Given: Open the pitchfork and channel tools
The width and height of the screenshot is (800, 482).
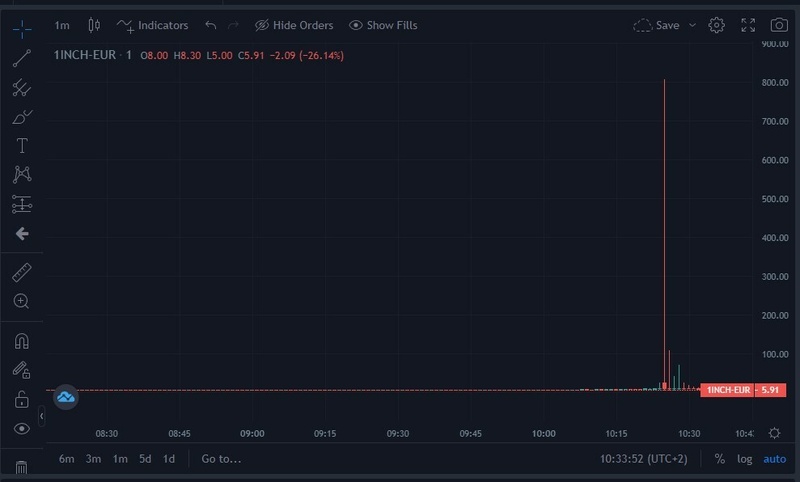Looking at the screenshot, I should coord(22,87).
